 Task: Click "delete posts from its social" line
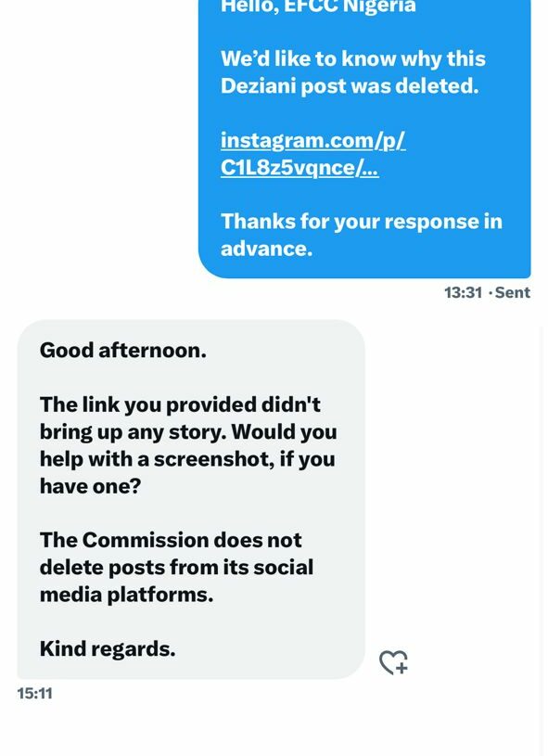pyautogui.click(x=176, y=567)
